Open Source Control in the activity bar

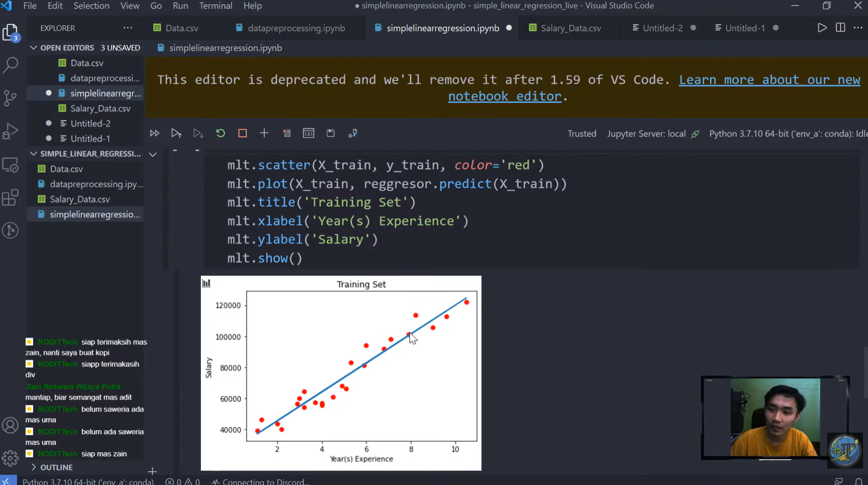(10, 98)
